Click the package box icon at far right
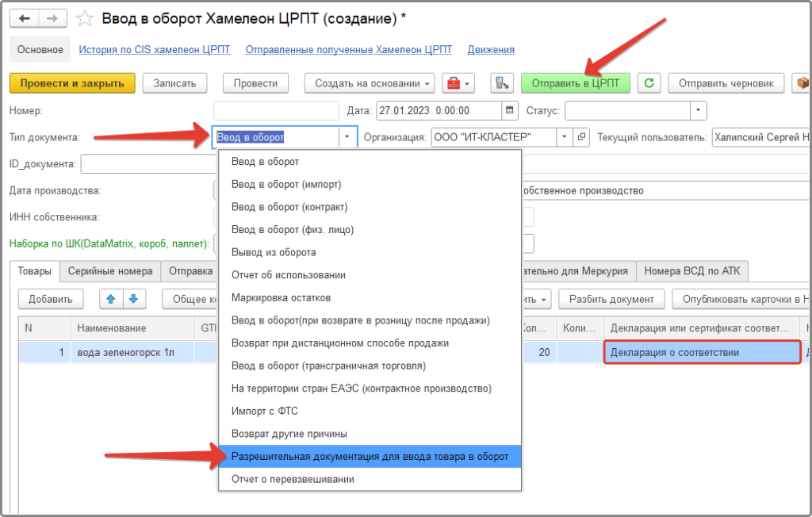This screenshot has width=812, height=517. (804, 83)
